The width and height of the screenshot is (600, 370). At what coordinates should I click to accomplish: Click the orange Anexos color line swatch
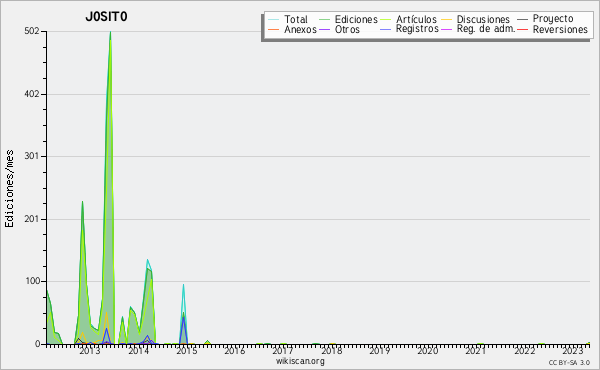[x=274, y=29]
